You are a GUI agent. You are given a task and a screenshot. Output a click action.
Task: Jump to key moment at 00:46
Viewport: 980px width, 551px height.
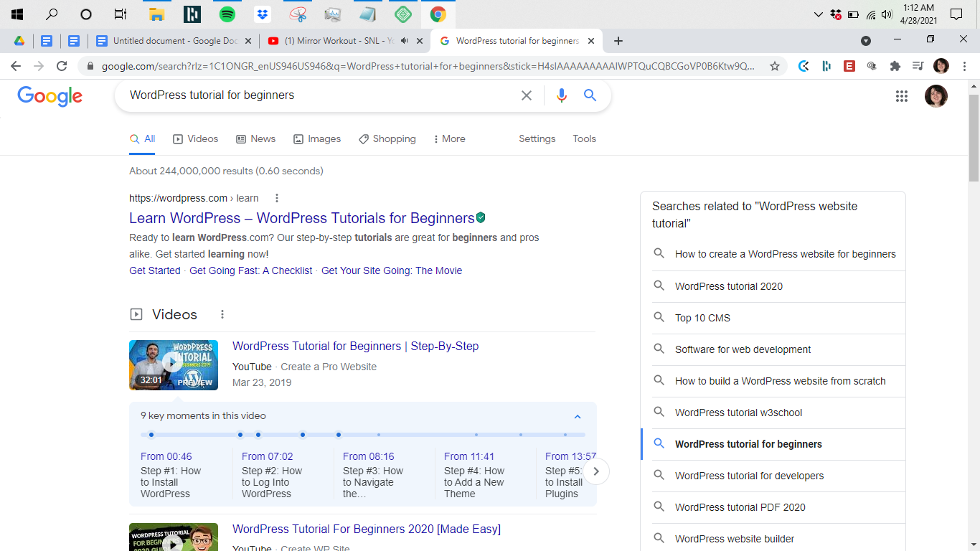[x=166, y=456]
